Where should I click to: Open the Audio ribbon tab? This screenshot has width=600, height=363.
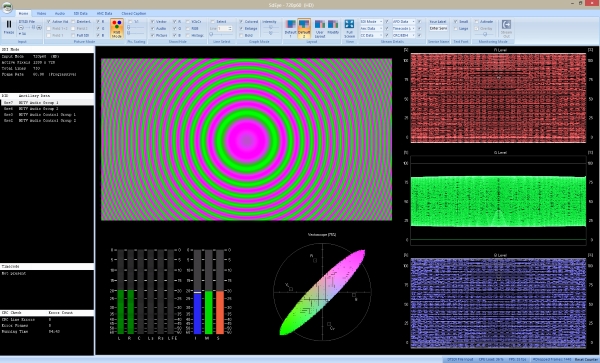click(x=60, y=13)
